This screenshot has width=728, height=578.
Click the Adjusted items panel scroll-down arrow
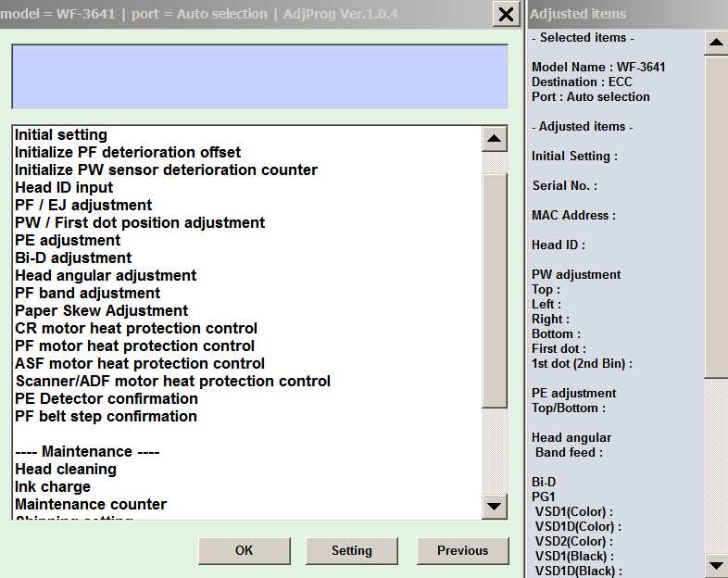click(716, 565)
